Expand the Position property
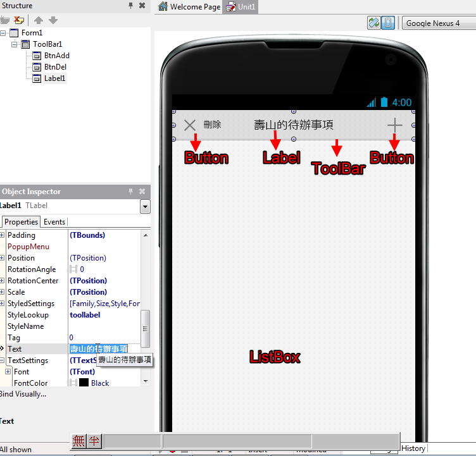 coord(2,258)
